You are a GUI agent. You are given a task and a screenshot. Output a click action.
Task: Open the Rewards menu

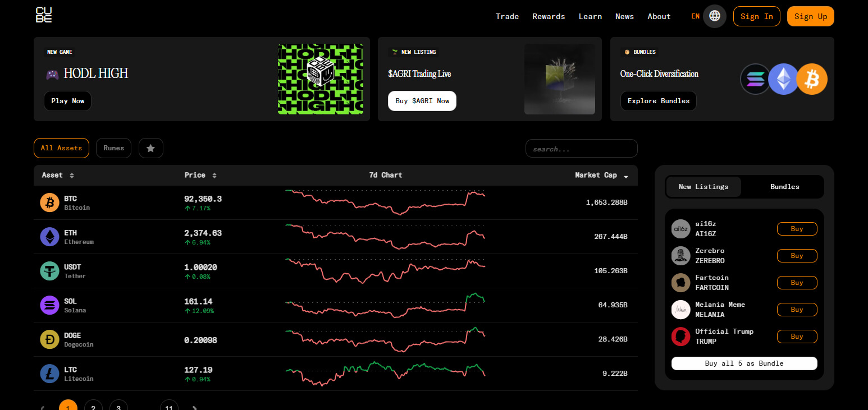pyautogui.click(x=549, y=16)
